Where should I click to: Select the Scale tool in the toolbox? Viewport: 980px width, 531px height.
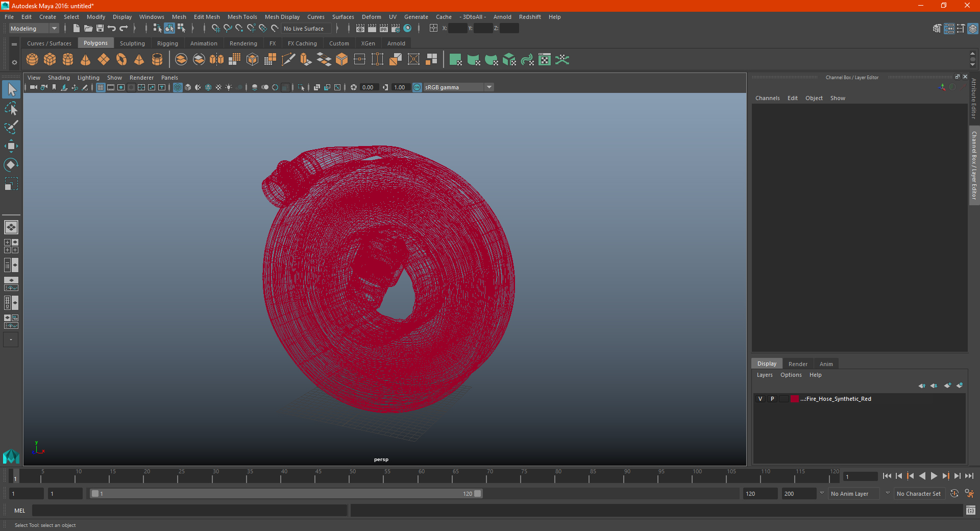pyautogui.click(x=11, y=184)
